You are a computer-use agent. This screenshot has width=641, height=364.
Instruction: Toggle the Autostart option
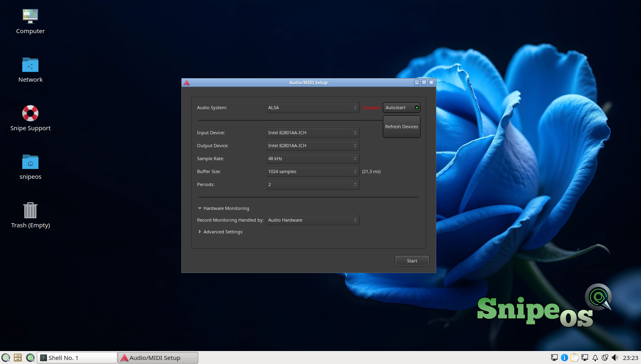[401, 108]
